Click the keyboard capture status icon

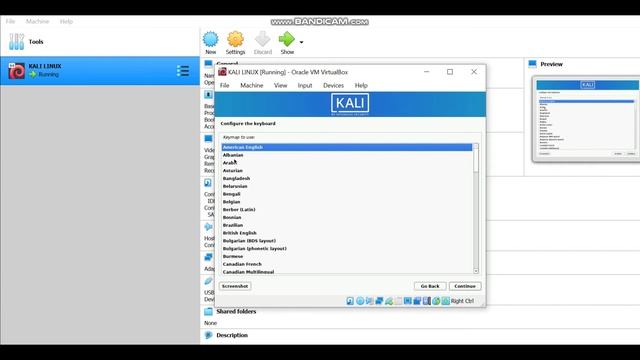445,301
